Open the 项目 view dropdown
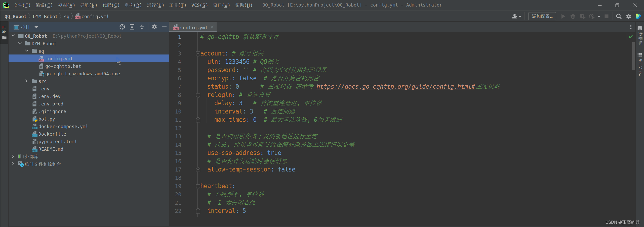Viewport: 644px width, 227px height. [x=26, y=27]
